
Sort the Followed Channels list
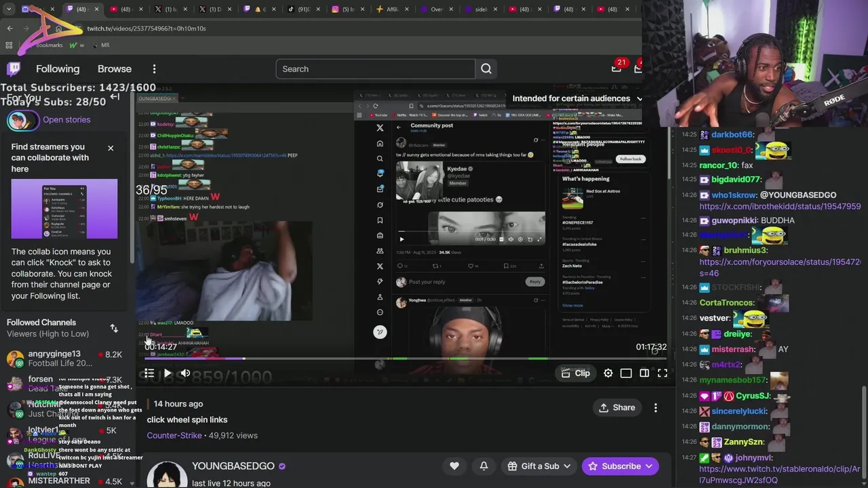(114, 328)
